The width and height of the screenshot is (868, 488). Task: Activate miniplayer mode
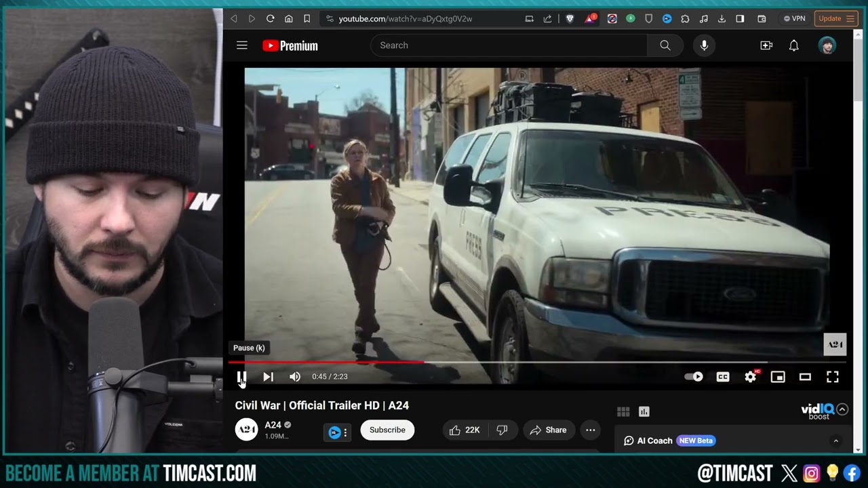click(x=778, y=376)
